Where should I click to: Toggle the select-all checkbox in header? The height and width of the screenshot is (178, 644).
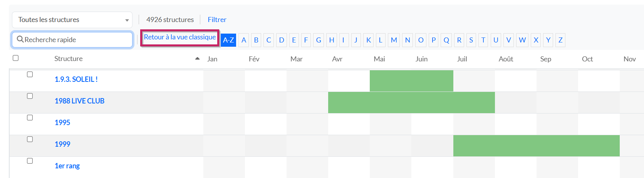pos(16,58)
